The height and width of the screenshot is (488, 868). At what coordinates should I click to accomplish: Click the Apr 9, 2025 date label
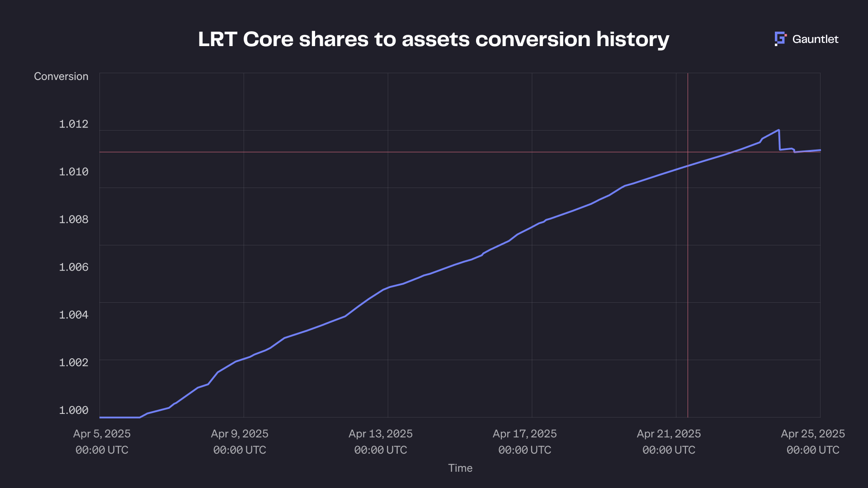click(x=240, y=434)
